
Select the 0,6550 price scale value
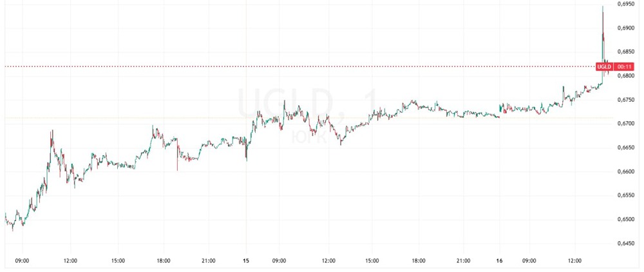tap(626, 195)
